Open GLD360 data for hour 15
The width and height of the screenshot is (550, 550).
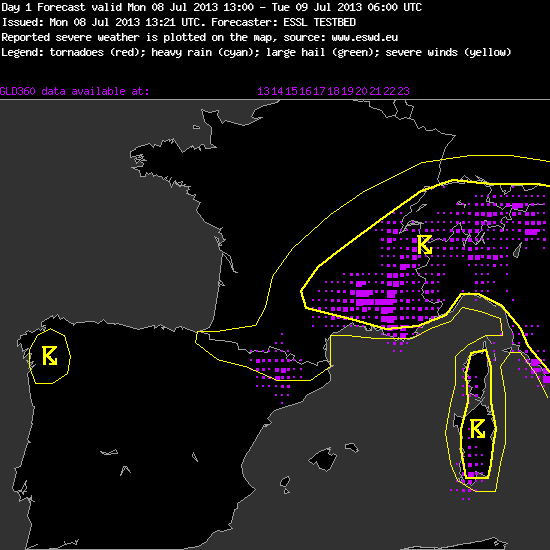click(x=292, y=91)
